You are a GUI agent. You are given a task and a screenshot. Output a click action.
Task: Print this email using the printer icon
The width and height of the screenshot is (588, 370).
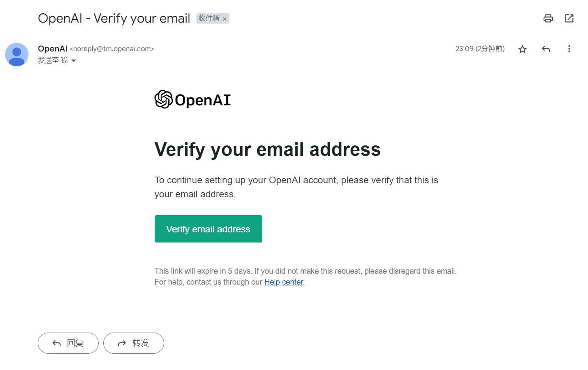point(548,18)
